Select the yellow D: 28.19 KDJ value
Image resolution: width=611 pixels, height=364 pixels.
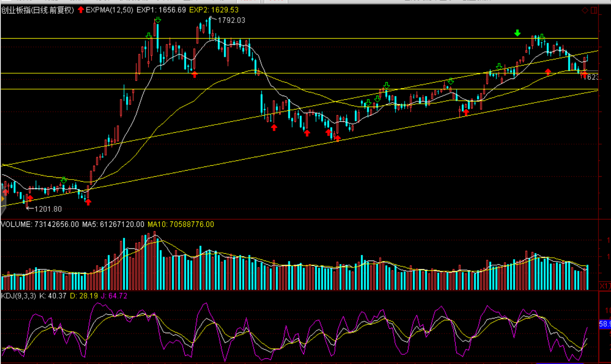tap(84, 296)
